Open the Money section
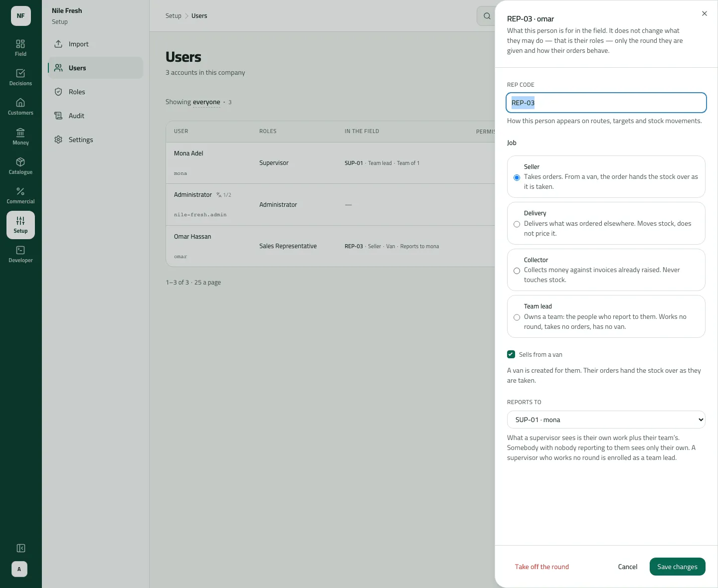This screenshot has width=718, height=588. 20,137
